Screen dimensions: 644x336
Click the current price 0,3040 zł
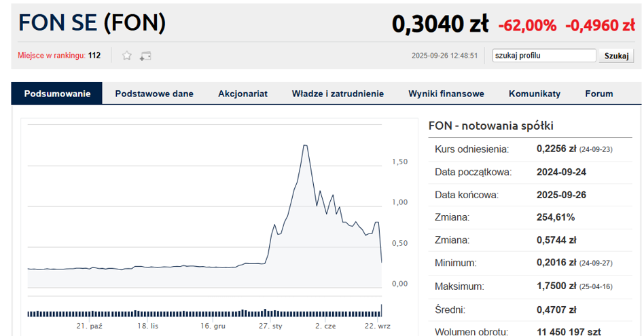[x=440, y=24]
